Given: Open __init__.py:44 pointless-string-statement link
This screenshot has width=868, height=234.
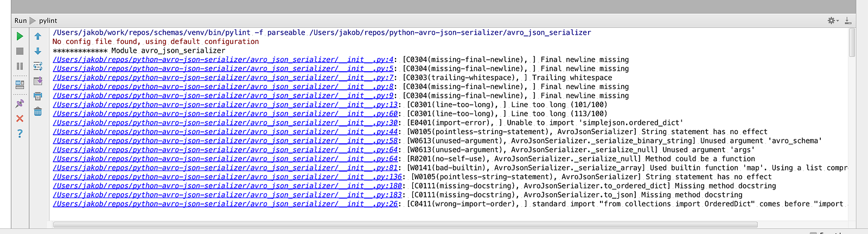Looking at the screenshot, I should tap(226, 131).
